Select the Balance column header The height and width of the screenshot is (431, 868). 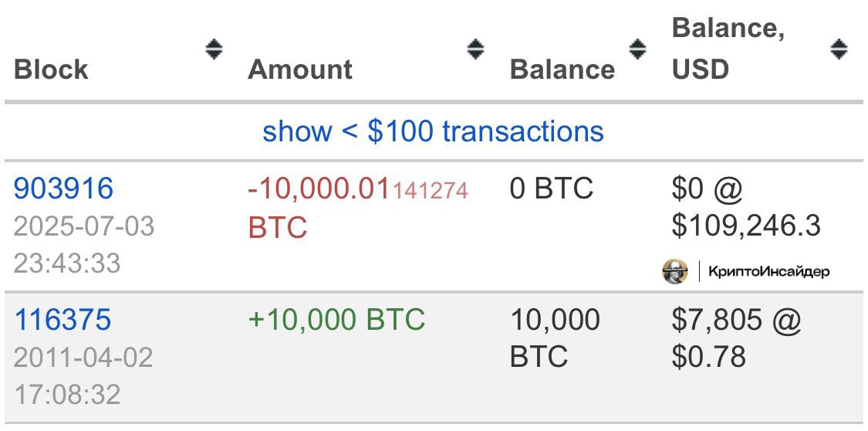[562, 70]
